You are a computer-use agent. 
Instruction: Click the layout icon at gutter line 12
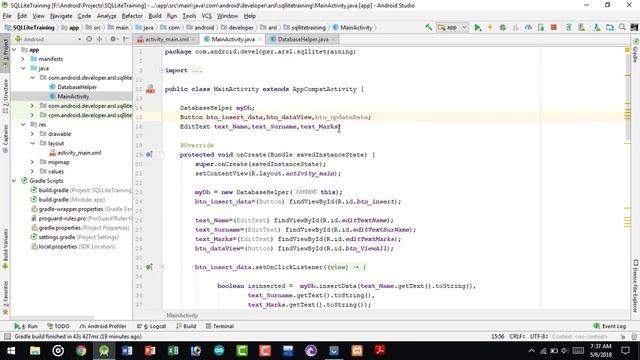tap(150, 89)
